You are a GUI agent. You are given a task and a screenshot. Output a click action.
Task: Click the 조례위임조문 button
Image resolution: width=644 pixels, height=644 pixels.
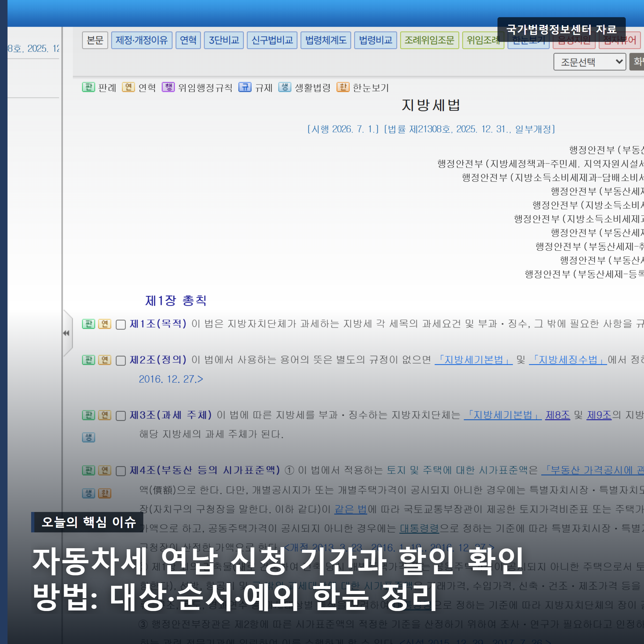[x=429, y=40]
